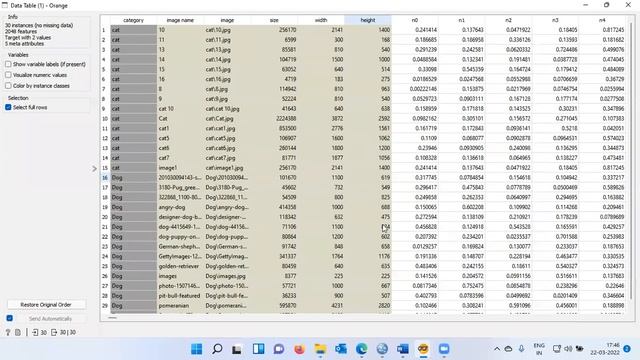Open the widget help question-mark icon
The width and height of the screenshot is (640, 360).
(x=8, y=333)
